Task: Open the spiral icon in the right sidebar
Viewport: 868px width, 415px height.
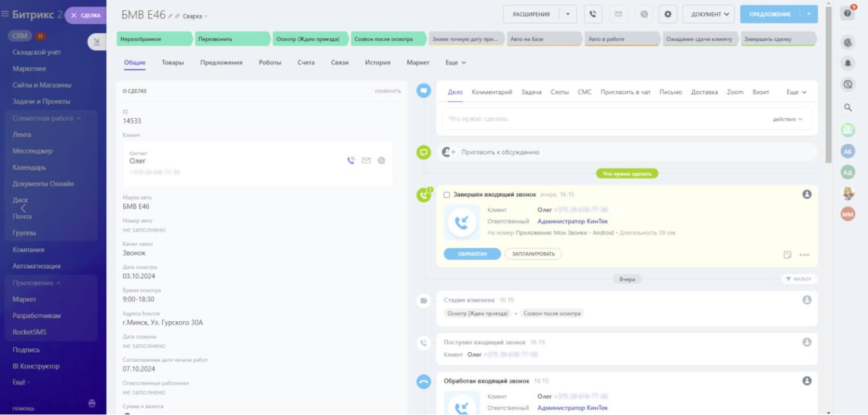Action: pyautogui.click(x=848, y=42)
